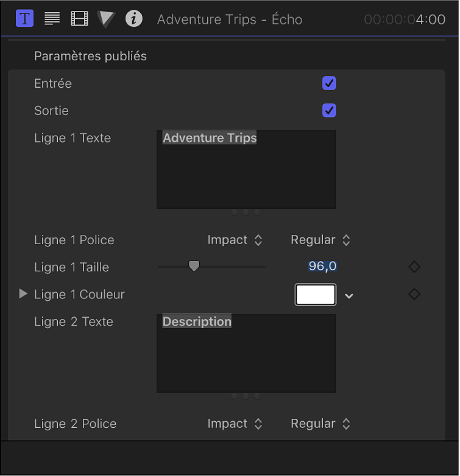Open Ligne 2 Police Regular style dropdown
The image size is (460, 476).
(320, 424)
